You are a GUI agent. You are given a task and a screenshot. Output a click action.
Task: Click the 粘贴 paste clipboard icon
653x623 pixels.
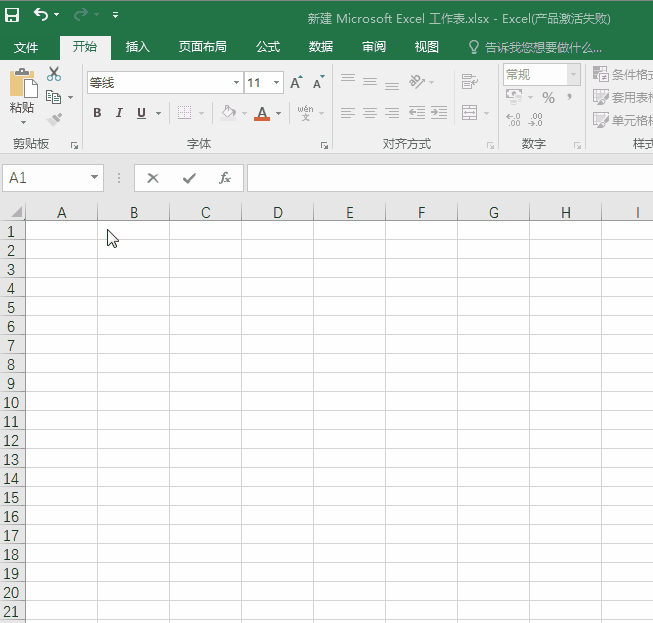coord(23,83)
